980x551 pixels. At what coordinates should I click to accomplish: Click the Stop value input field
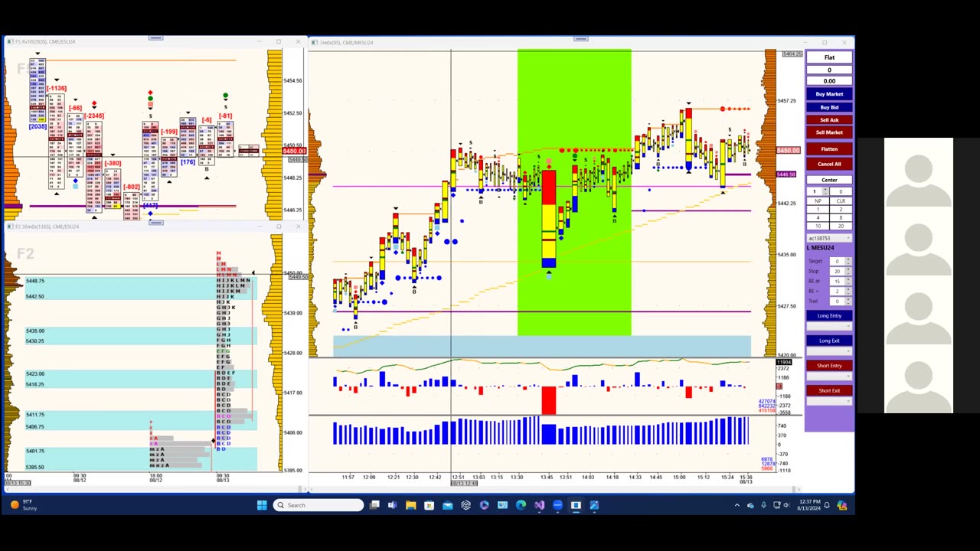pyautogui.click(x=838, y=271)
